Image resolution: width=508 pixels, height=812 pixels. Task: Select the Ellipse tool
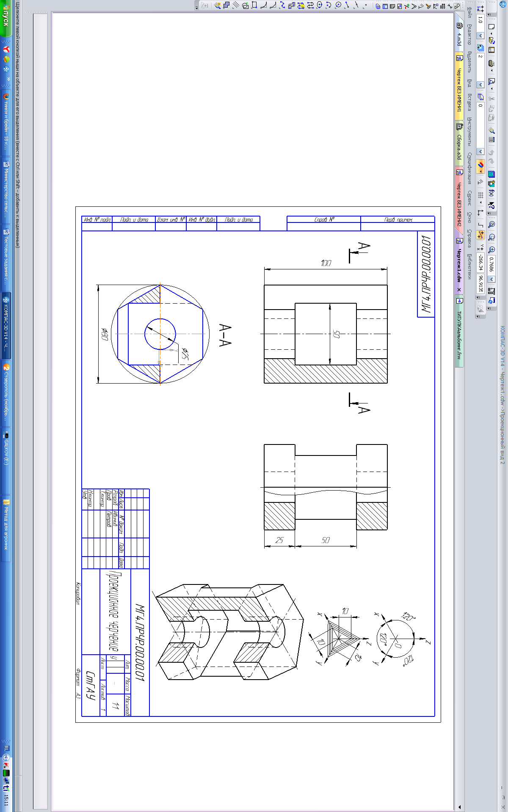pos(320,5)
